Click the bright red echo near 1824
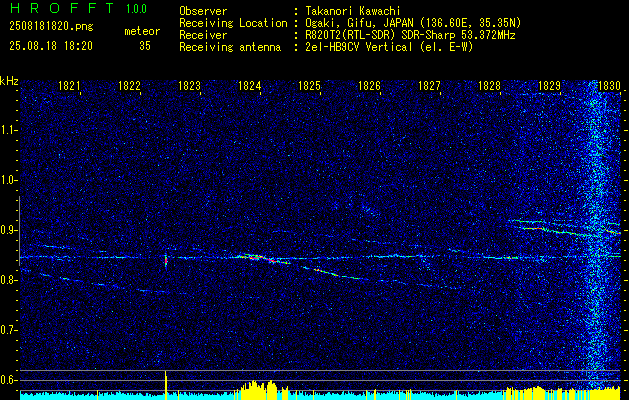The image size is (629, 400). tap(265, 258)
